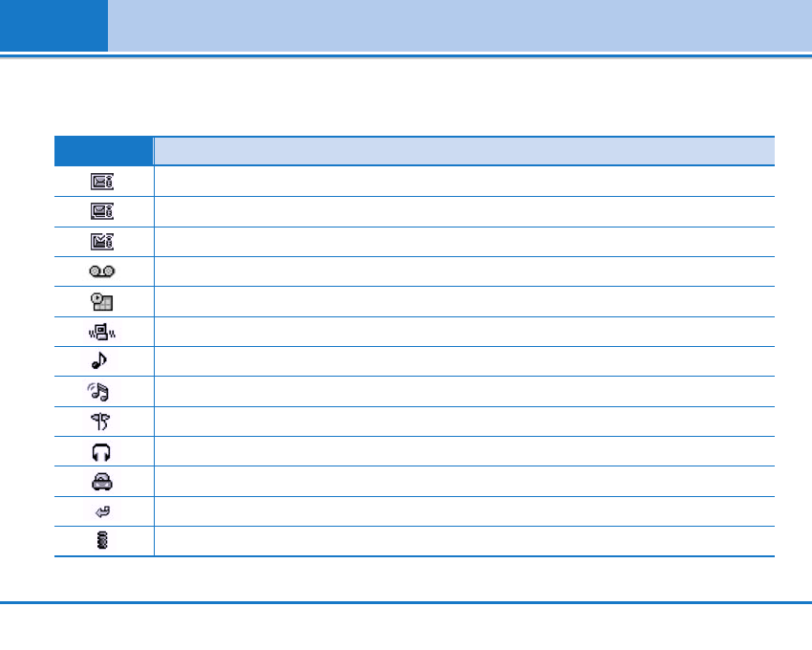Screen dimensions: 812x650
Task: Click the crossed-out silent profile icon
Action: click(103, 422)
